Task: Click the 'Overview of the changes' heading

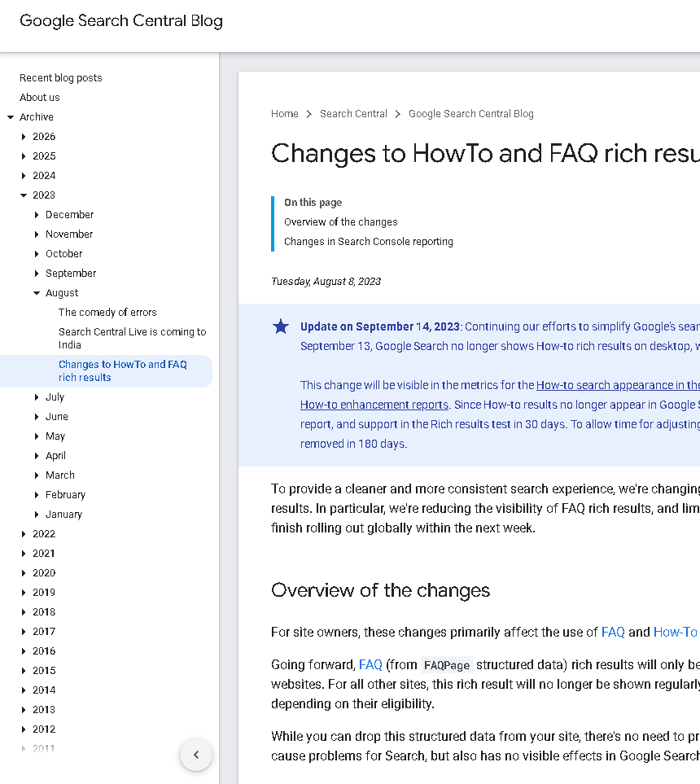Action: coord(380,590)
